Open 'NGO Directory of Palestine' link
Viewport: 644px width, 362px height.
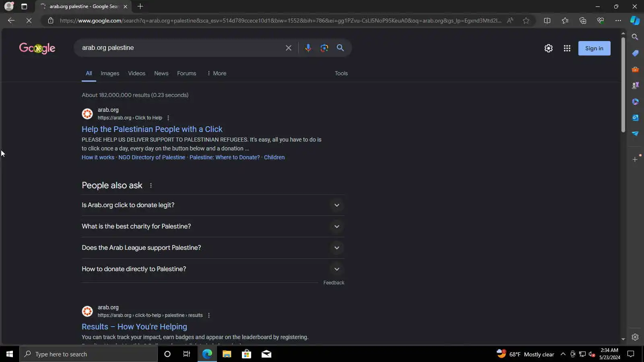click(x=152, y=157)
